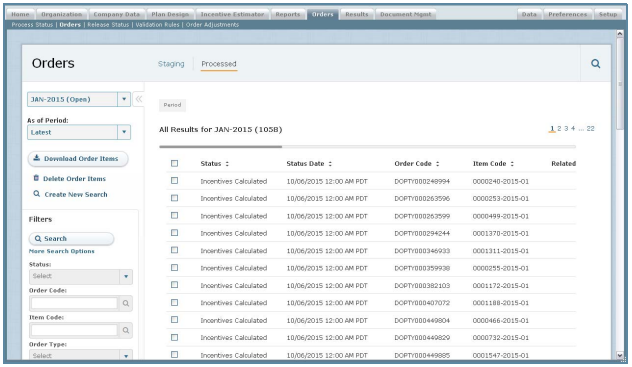Image resolution: width=632 pixels, height=367 pixels.
Task: Open the Home top navigation tab
Action: [20, 14]
